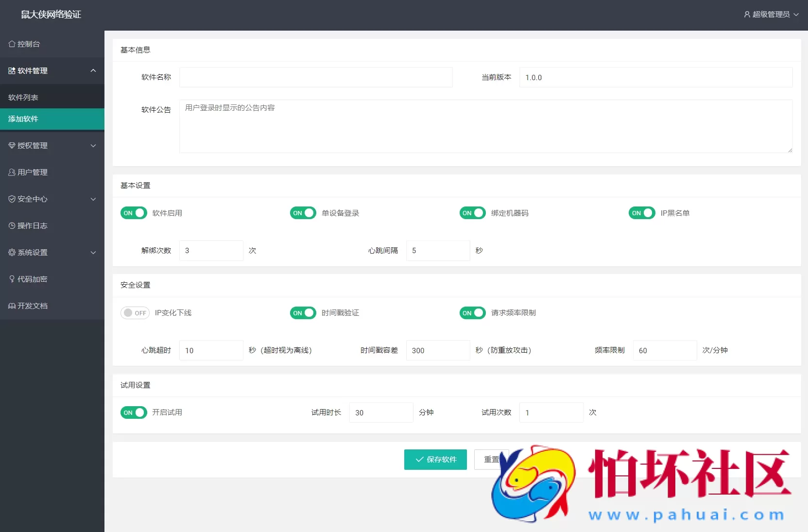Click the 安全中心 security check icon

pos(11,199)
